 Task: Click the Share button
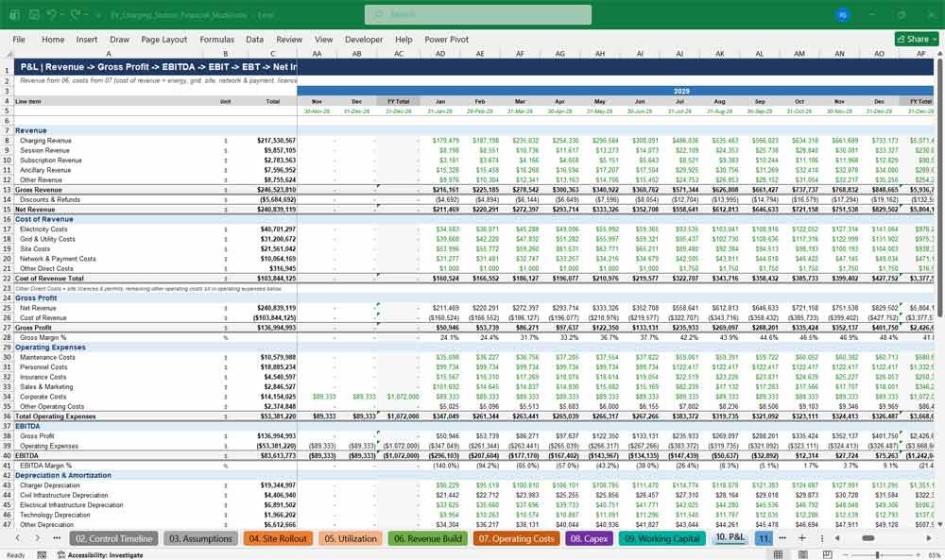tap(917, 39)
